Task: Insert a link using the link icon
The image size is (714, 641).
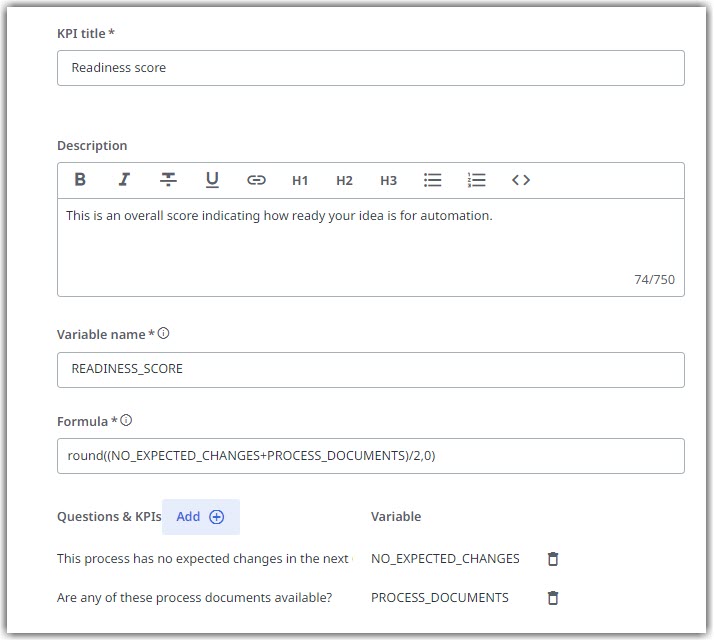Action: pos(256,180)
